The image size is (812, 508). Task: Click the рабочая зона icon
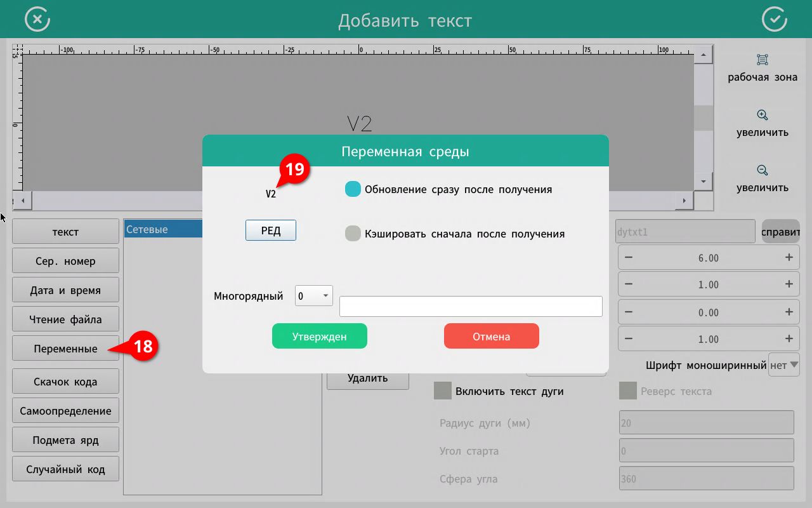pyautogui.click(x=763, y=60)
